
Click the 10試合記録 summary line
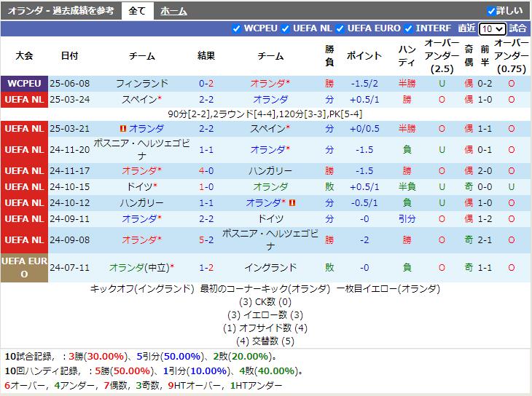click(x=141, y=357)
